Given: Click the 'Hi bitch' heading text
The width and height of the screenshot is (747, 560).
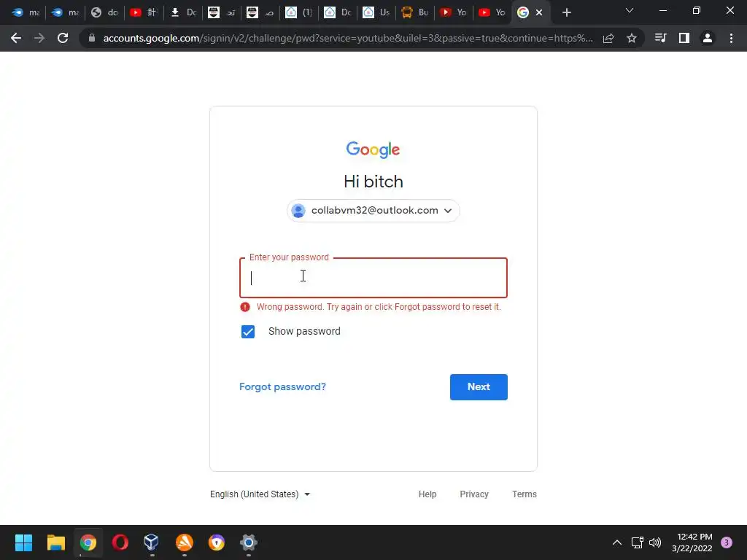Looking at the screenshot, I should click(373, 182).
